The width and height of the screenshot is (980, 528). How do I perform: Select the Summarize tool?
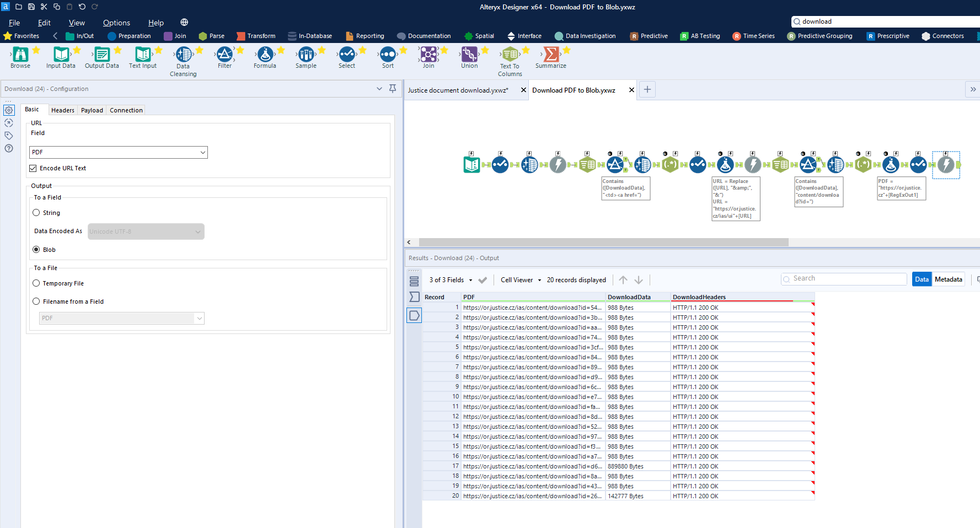click(x=551, y=55)
